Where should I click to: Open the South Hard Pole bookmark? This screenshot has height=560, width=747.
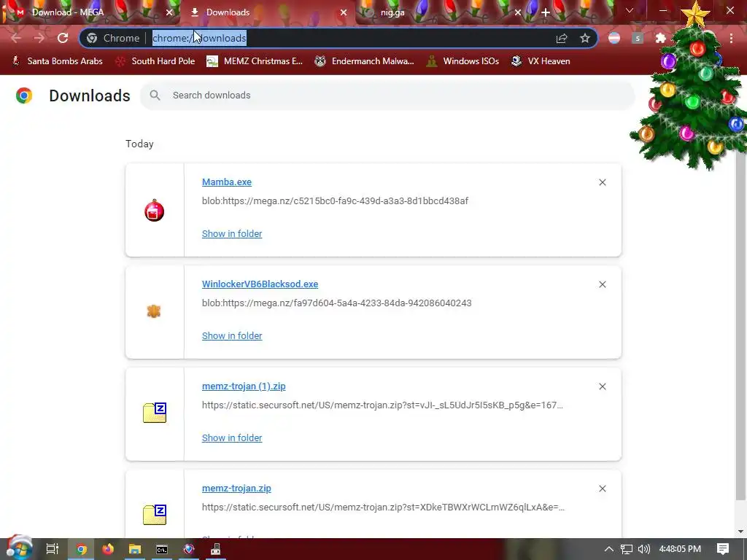coord(156,61)
